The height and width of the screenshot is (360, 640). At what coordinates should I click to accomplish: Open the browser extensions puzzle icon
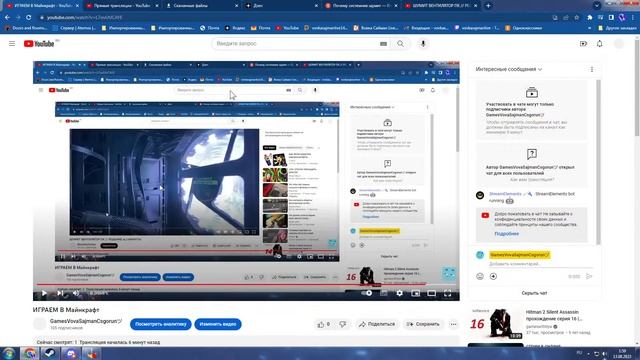(x=589, y=18)
